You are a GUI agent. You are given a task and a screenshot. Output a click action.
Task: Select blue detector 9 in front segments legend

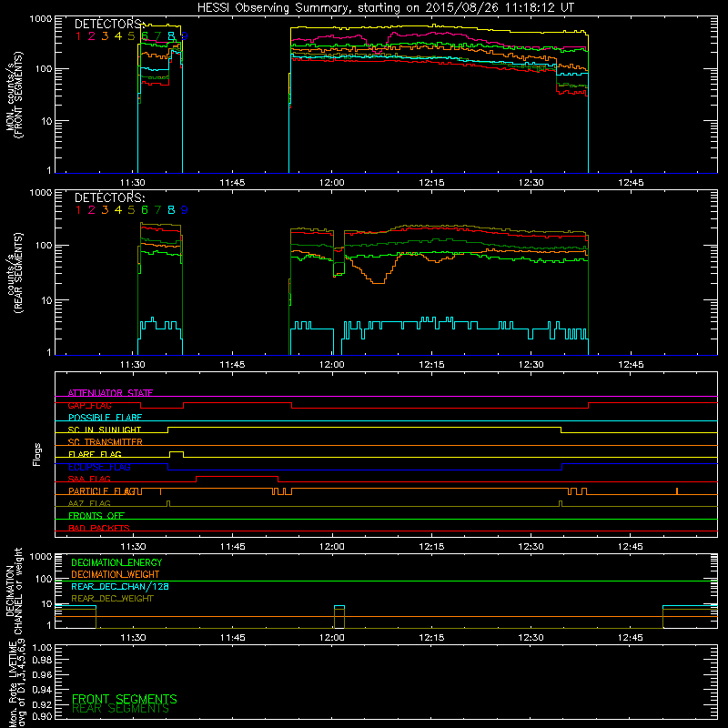click(x=185, y=35)
